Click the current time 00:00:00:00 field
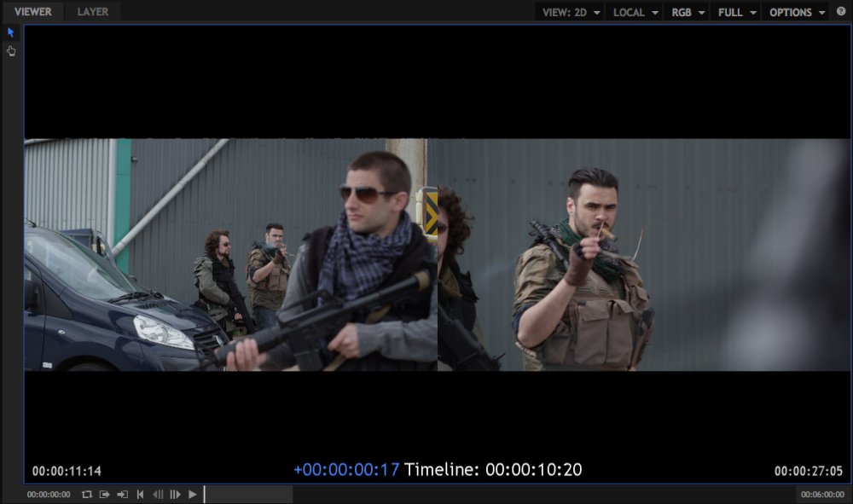The image size is (853, 504). tap(49, 495)
